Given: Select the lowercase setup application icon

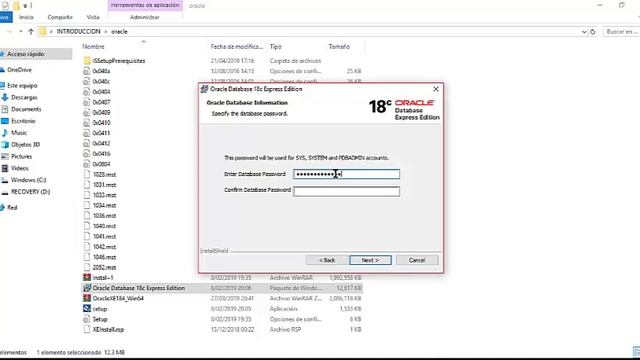Looking at the screenshot, I should 87,309.
